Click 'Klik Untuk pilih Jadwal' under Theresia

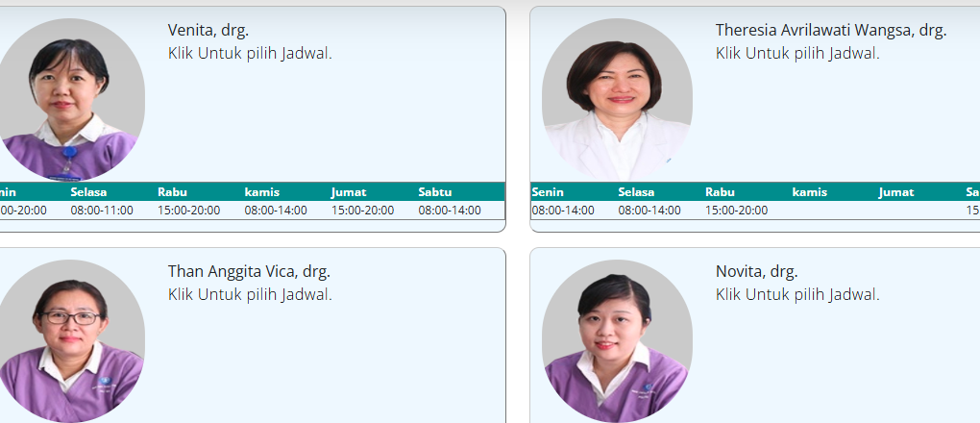[x=797, y=54]
